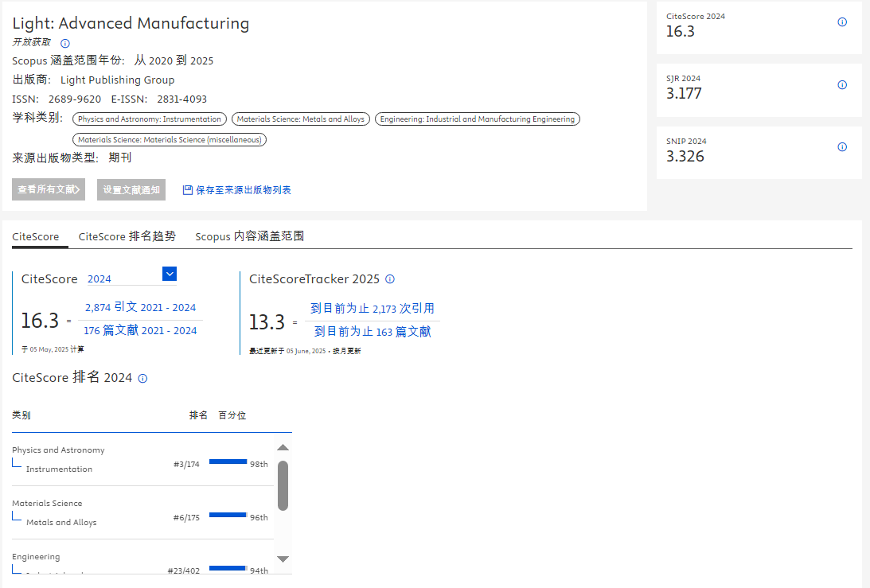Viewport: 870px width, 588px height.
Task: Click Physics and Astronomy: Instrumentation subject tag
Action: (150, 119)
